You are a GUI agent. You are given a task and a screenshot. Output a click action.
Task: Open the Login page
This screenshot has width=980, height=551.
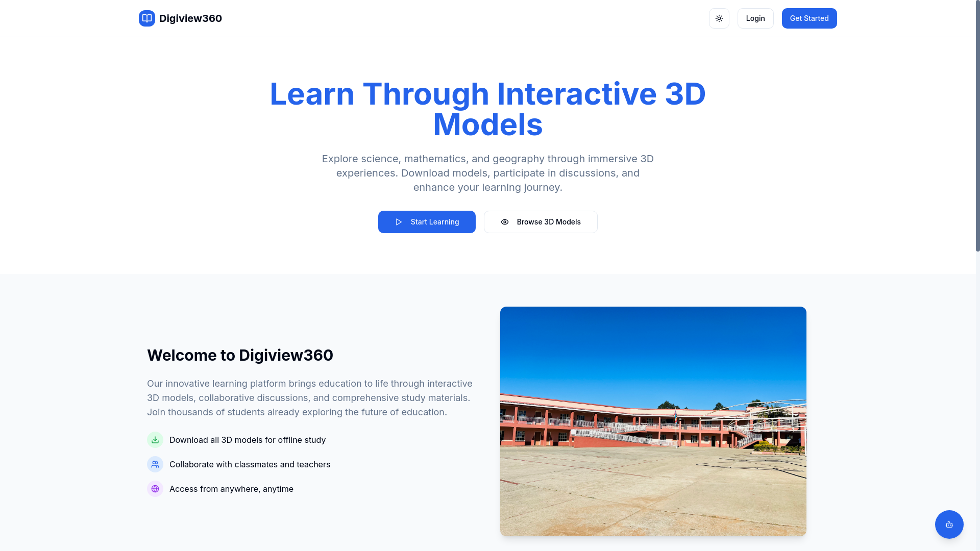755,18
